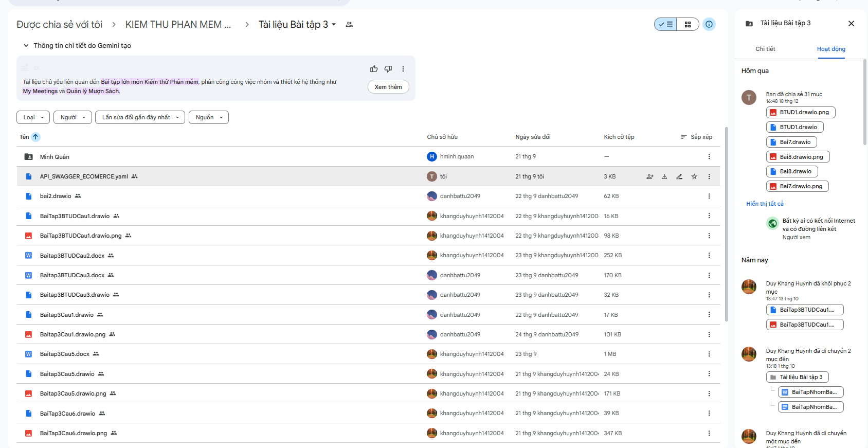Open more actions for Baitap3Cau5.docx

coord(709,354)
